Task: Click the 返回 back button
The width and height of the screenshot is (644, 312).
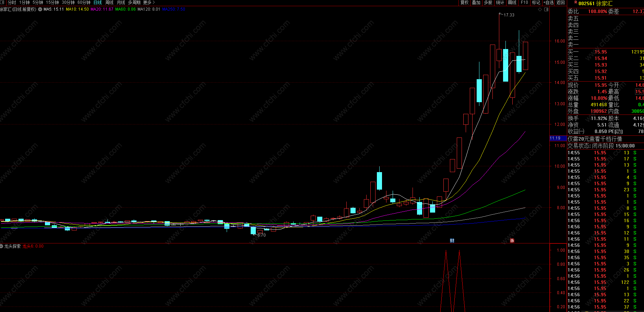Action: [x=561, y=2]
